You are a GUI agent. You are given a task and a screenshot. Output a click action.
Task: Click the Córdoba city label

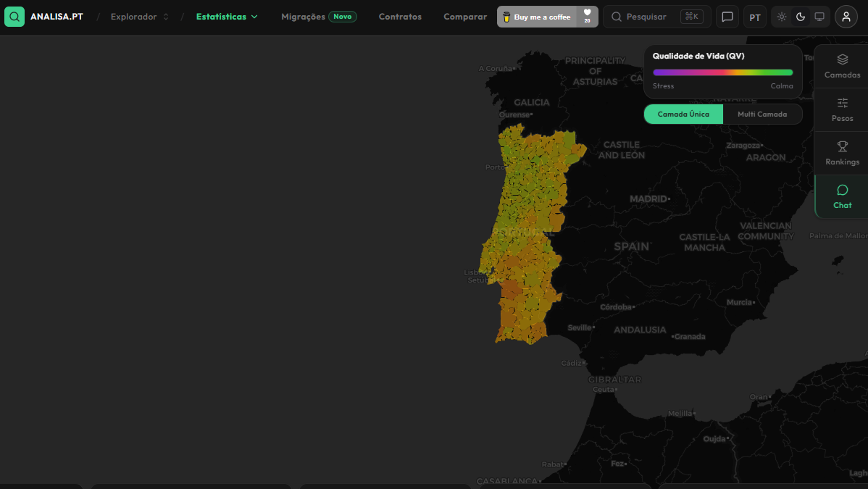pyautogui.click(x=616, y=306)
